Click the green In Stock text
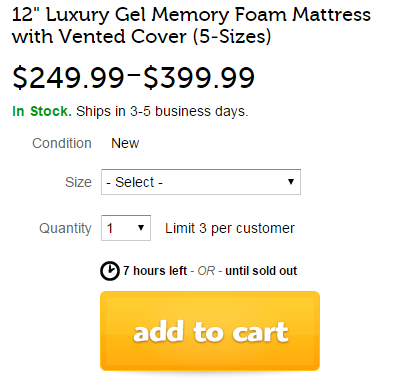Image resolution: width=397 pixels, height=381 pixels. (42, 111)
